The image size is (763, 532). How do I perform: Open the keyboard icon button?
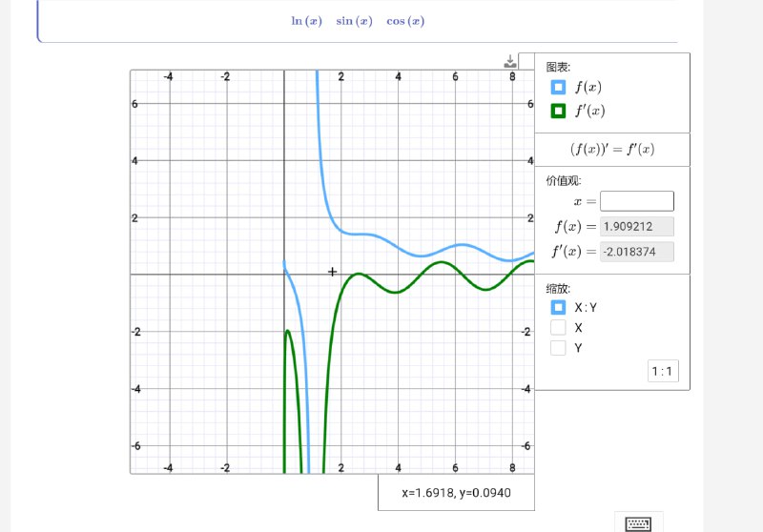(638, 524)
